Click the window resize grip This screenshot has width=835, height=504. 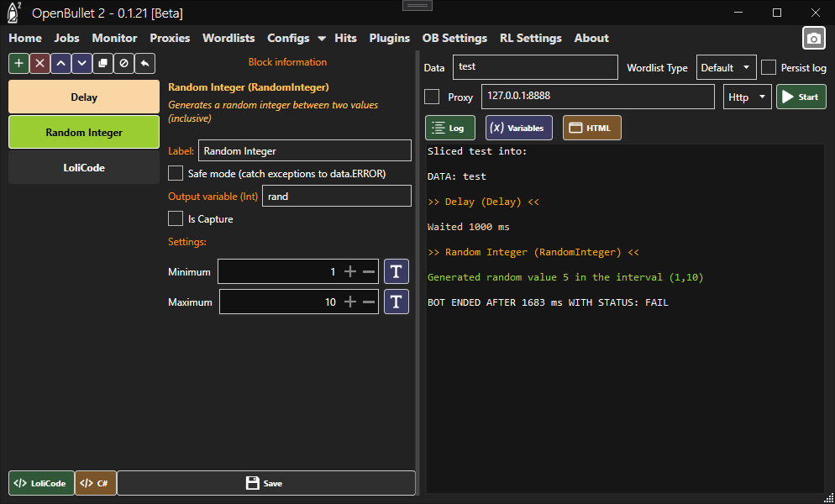pos(828,498)
